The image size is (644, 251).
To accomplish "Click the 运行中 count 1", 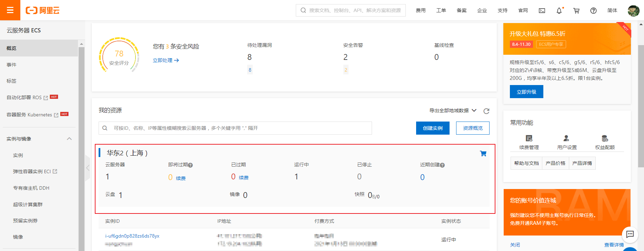I will (296, 177).
